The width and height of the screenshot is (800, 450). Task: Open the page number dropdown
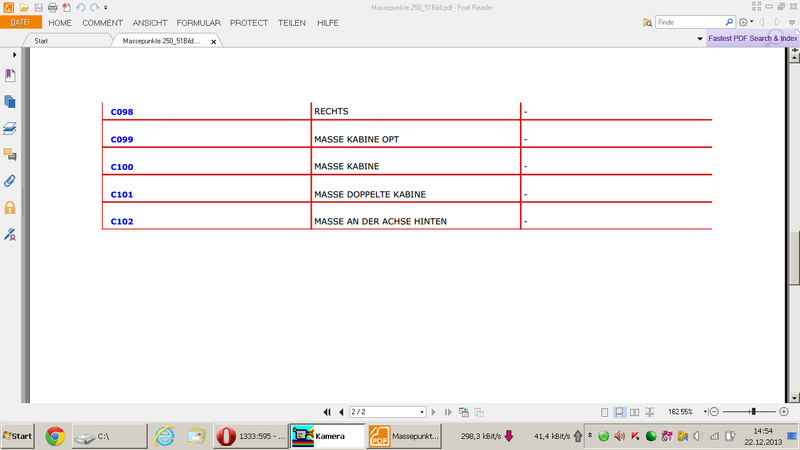pyautogui.click(x=422, y=412)
